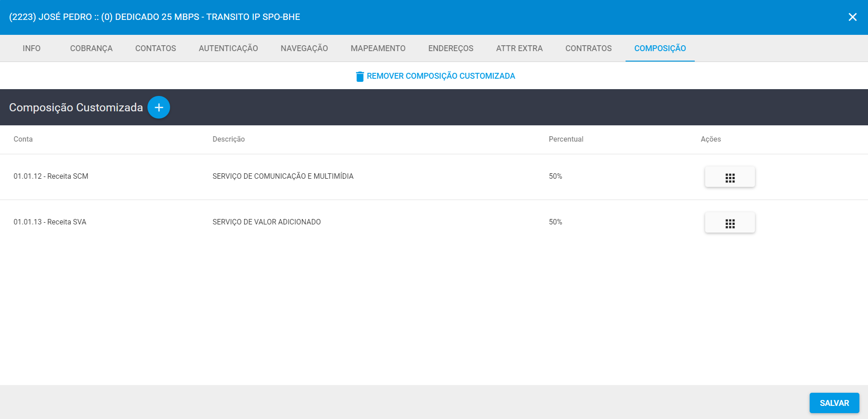The width and height of the screenshot is (868, 419).
Task: Open the COBRANÇA tab
Action: pos(91,48)
